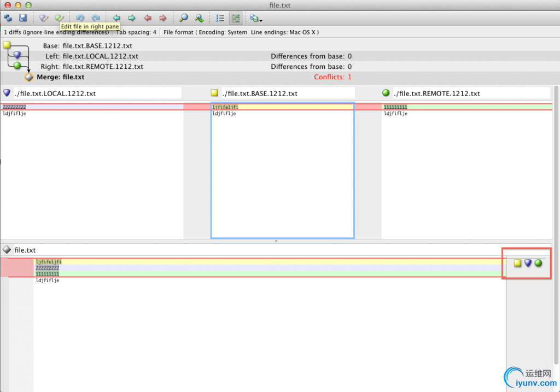Find next match with the magnifier-arrow icon
The width and height of the screenshot is (560, 392).
pos(199,18)
